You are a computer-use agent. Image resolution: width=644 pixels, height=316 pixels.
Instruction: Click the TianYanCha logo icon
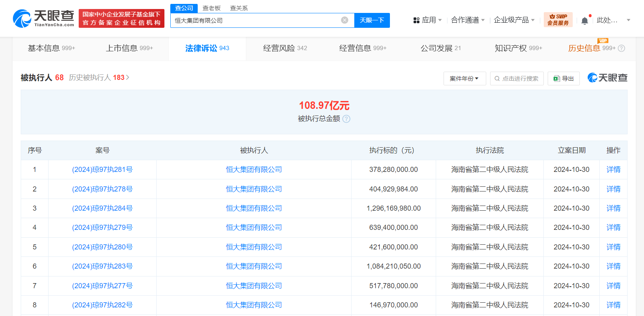(x=22, y=19)
